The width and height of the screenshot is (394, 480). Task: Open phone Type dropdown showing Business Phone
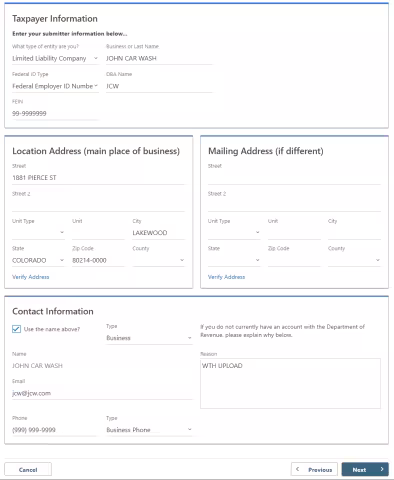coord(149,430)
